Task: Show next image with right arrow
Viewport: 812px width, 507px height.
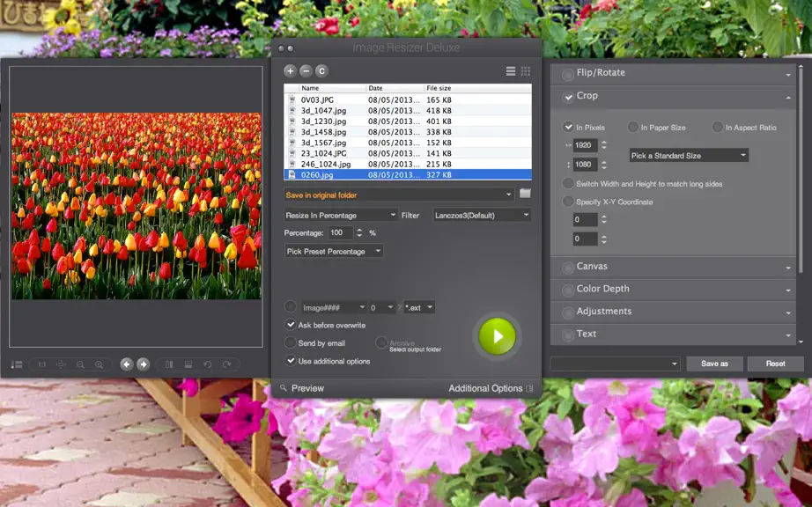Action: coord(144,364)
